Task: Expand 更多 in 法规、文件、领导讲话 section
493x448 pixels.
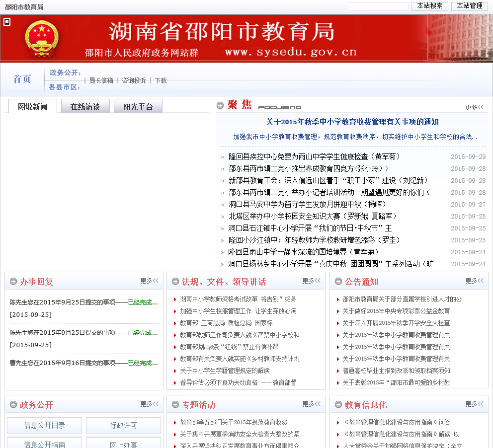Action: pos(311,281)
